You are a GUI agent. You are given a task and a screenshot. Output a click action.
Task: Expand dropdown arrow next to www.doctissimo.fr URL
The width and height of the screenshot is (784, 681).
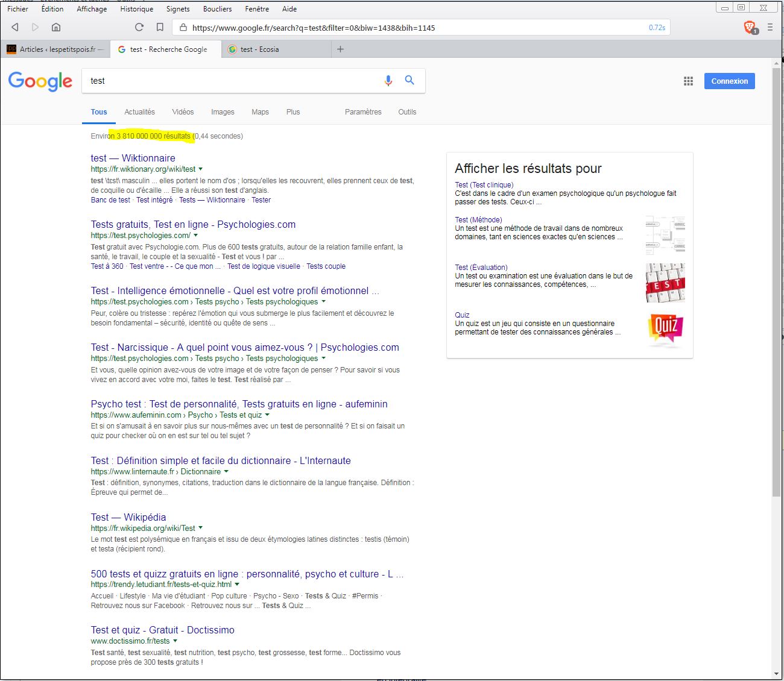[x=175, y=641]
